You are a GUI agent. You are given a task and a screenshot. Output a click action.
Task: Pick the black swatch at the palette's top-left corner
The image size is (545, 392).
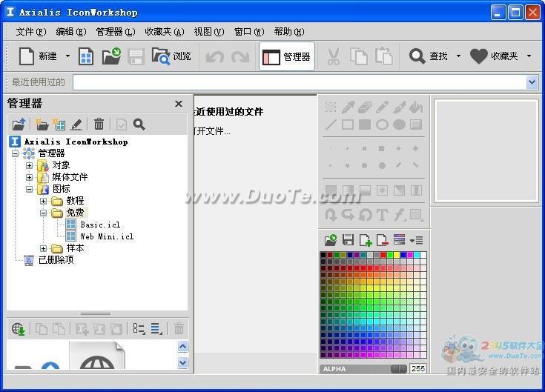point(323,255)
